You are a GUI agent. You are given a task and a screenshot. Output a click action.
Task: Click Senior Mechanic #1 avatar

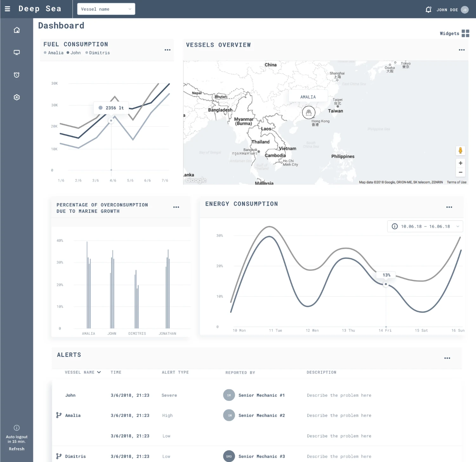[229, 395]
